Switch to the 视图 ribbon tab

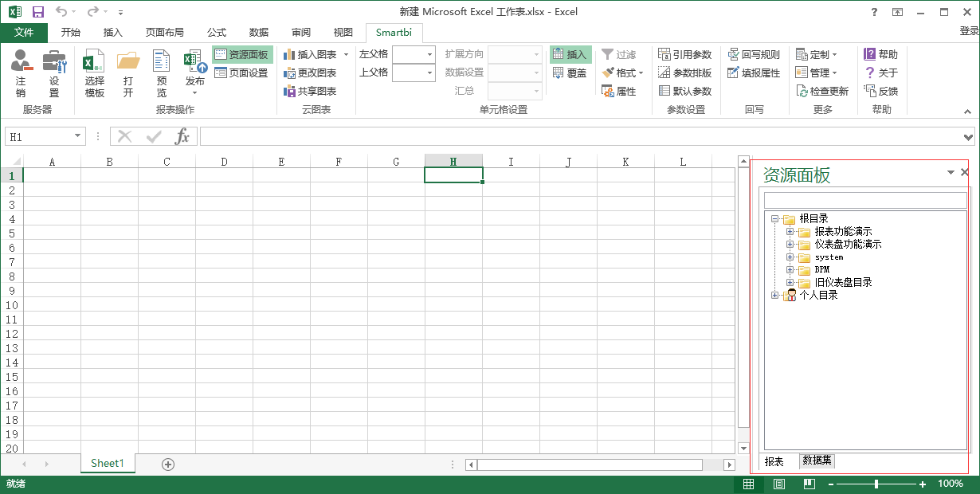click(343, 32)
